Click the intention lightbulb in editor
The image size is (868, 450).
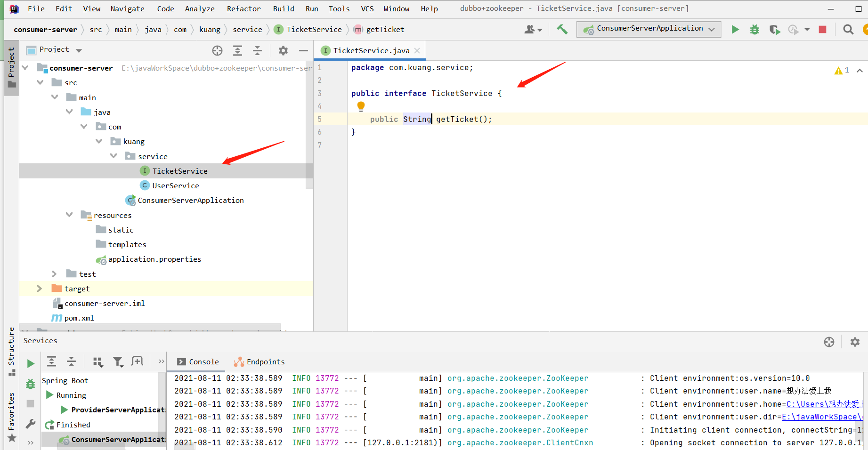pos(361,106)
